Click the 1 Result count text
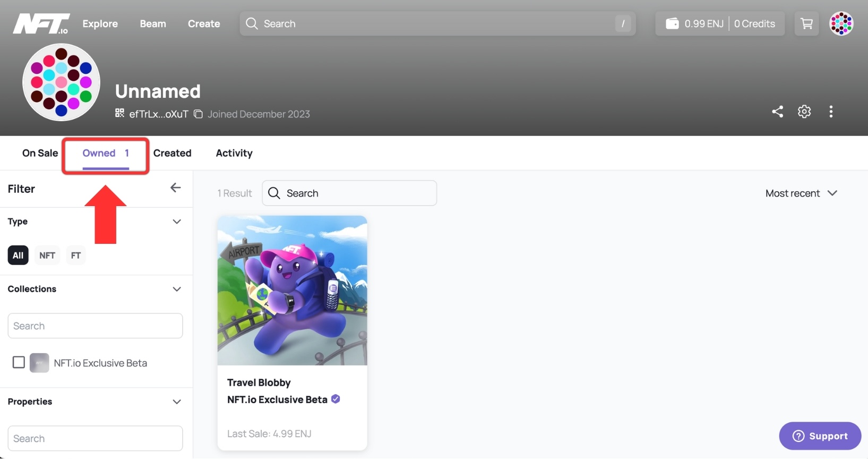 [x=234, y=193]
